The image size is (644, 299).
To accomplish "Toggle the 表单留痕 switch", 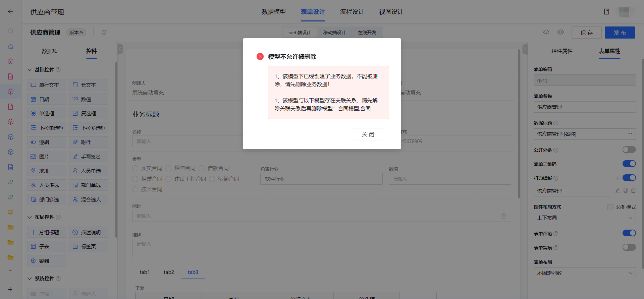I will 629,247.
